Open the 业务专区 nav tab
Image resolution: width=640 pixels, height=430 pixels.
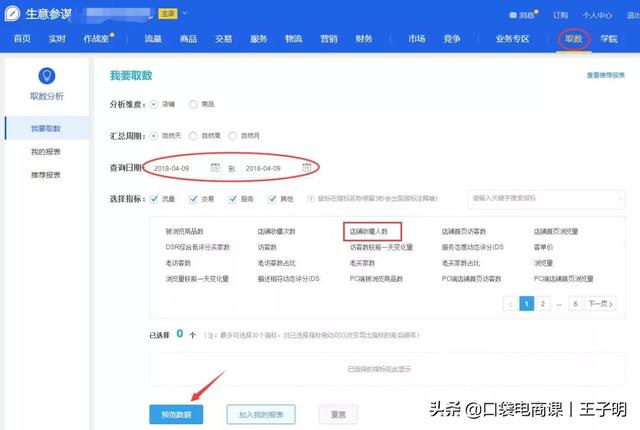pos(512,39)
